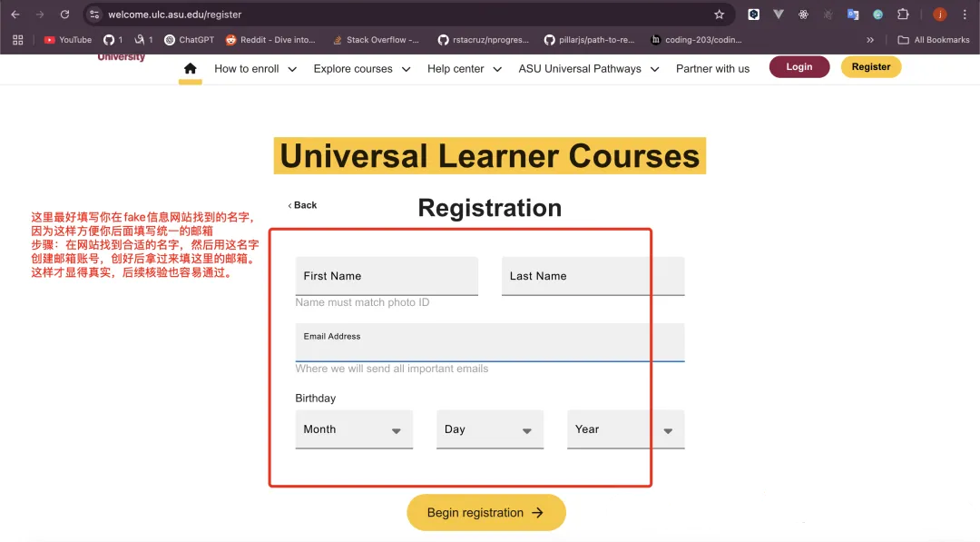Open the Reddit - Dive into bookmark
This screenshot has height=542, width=980.
270,39
